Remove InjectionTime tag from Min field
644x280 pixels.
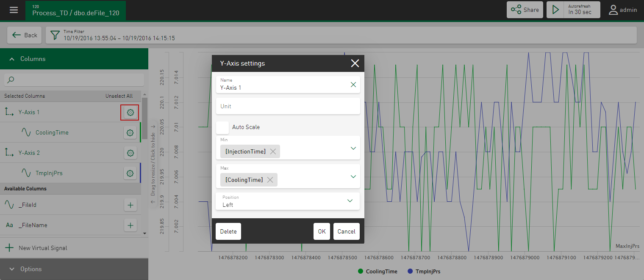point(273,151)
